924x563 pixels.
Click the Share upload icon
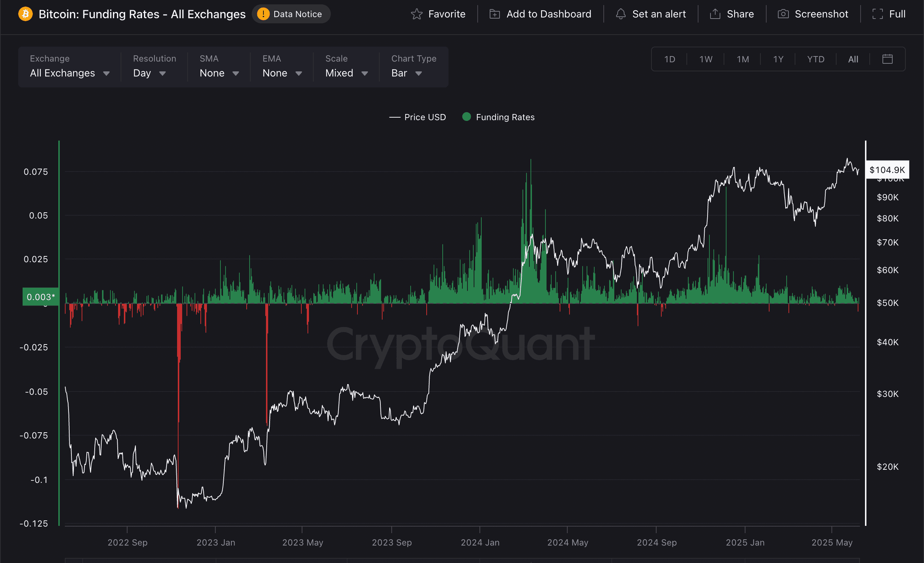click(715, 14)
